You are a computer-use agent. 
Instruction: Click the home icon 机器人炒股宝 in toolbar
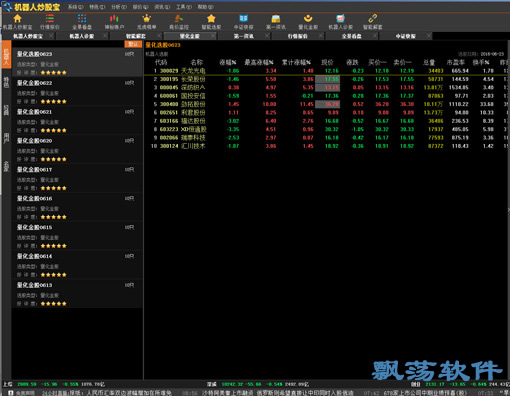17,19
